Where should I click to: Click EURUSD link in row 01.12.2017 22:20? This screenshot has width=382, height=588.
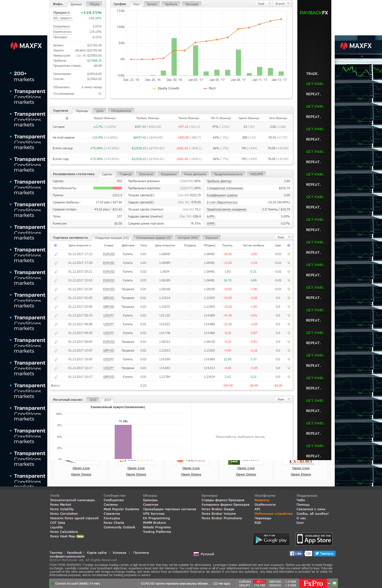pos(109,289)
